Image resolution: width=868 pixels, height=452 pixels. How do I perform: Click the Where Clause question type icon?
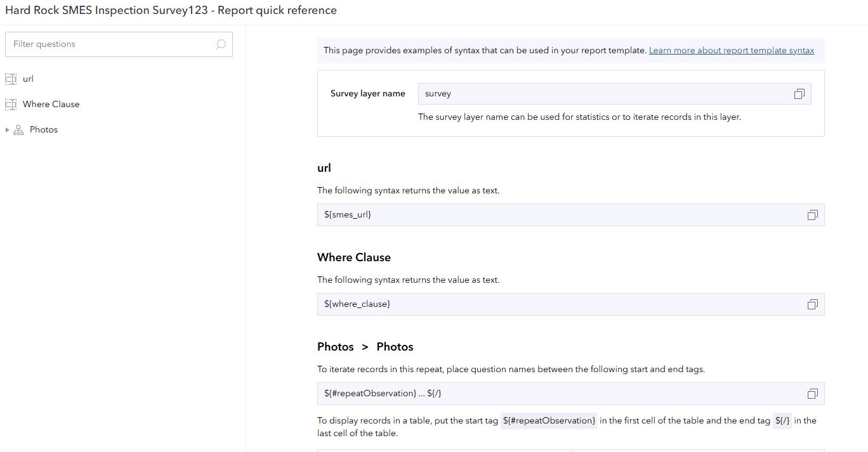pyautogui.click(x=10, y=105)
